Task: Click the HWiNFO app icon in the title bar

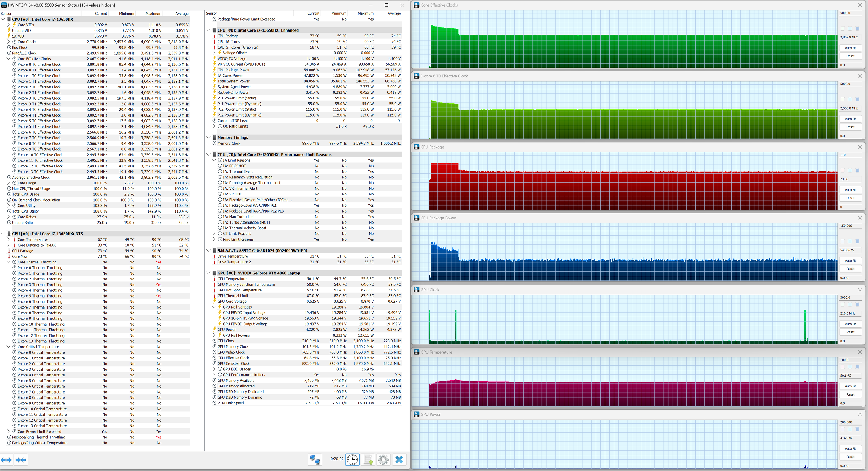Action: (x=4, y=5)
